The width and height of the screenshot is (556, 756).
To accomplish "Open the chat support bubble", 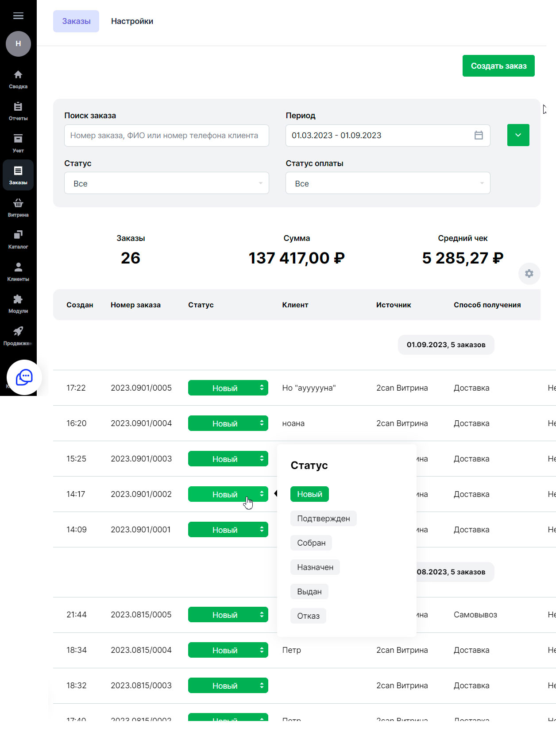I will coord(24,377).
